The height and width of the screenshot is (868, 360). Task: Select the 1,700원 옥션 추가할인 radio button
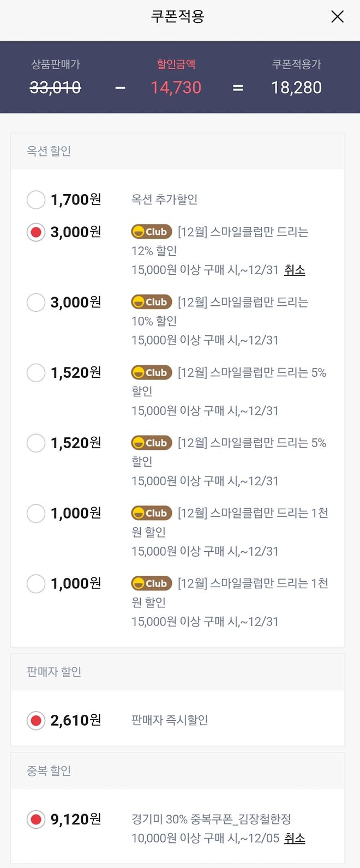pyautogui.click(x=36, y=200)
